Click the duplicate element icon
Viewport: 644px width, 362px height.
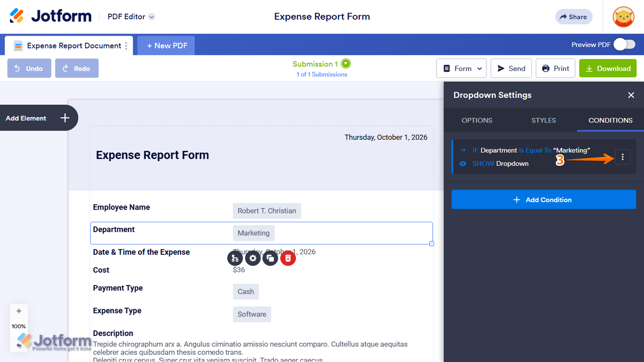pyautogui.click(x=270, y=258)
